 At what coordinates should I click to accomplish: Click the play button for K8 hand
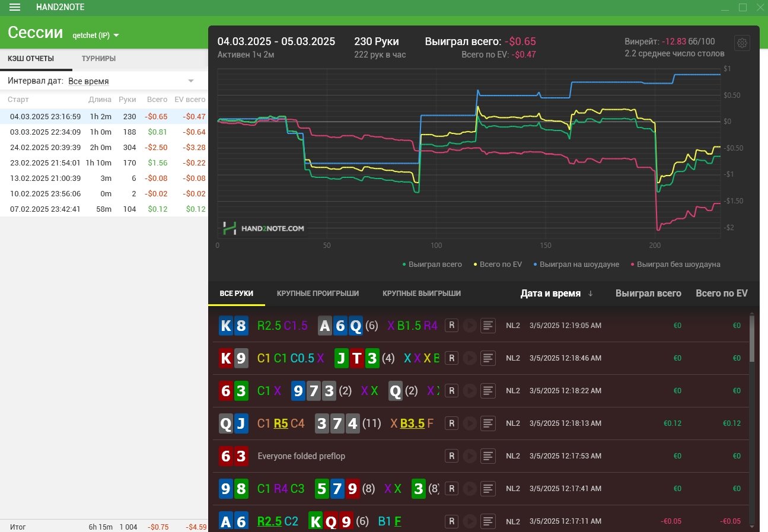click(x=470, y=325)
